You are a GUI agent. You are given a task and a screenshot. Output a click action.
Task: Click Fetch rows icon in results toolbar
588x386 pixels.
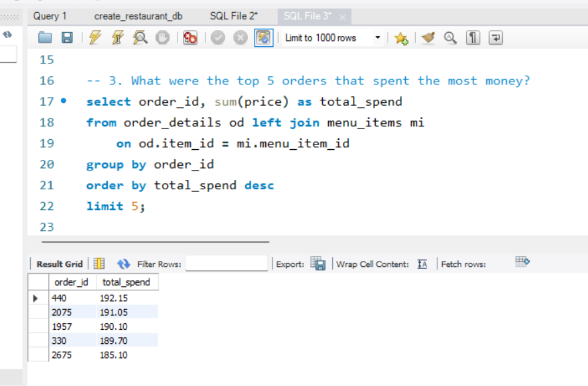522,262
